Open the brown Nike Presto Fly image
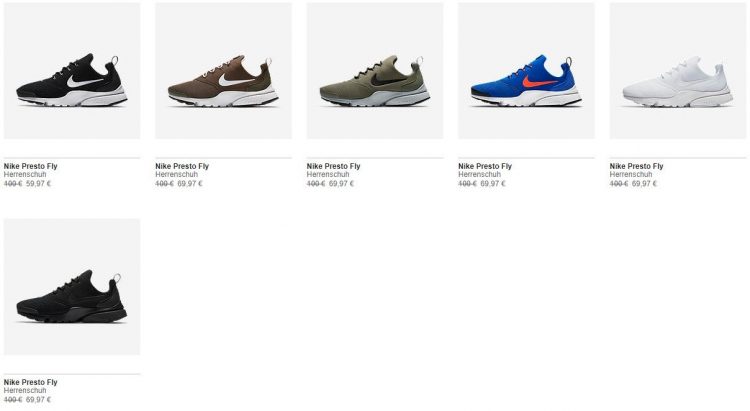This screenshot has width=750, height=411. coord(223,71)
